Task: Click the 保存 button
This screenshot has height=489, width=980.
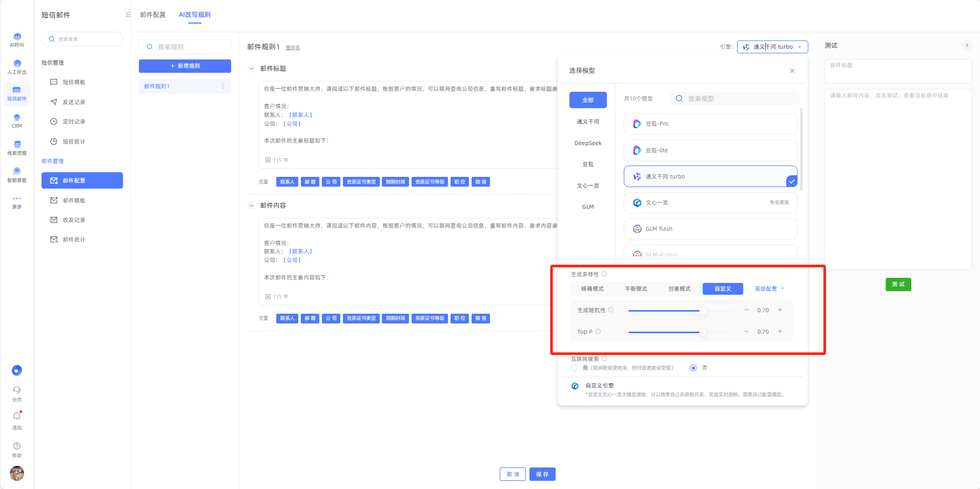Action: 542,474
